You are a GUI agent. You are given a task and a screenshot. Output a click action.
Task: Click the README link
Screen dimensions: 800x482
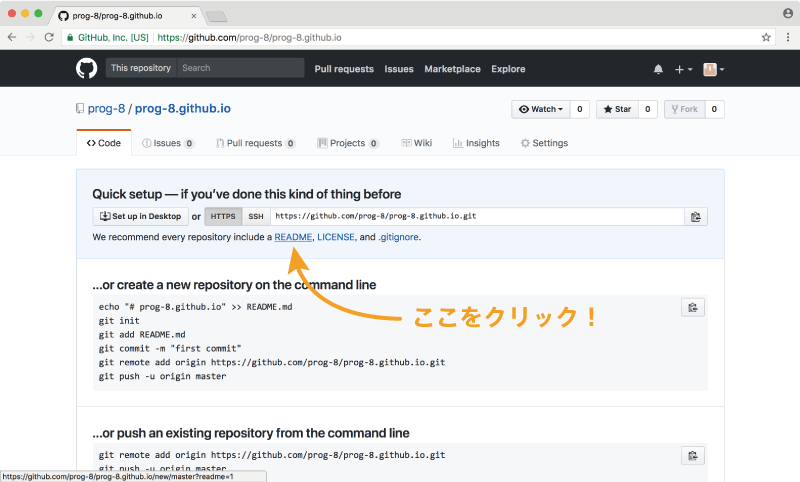(x=293, y=237)
